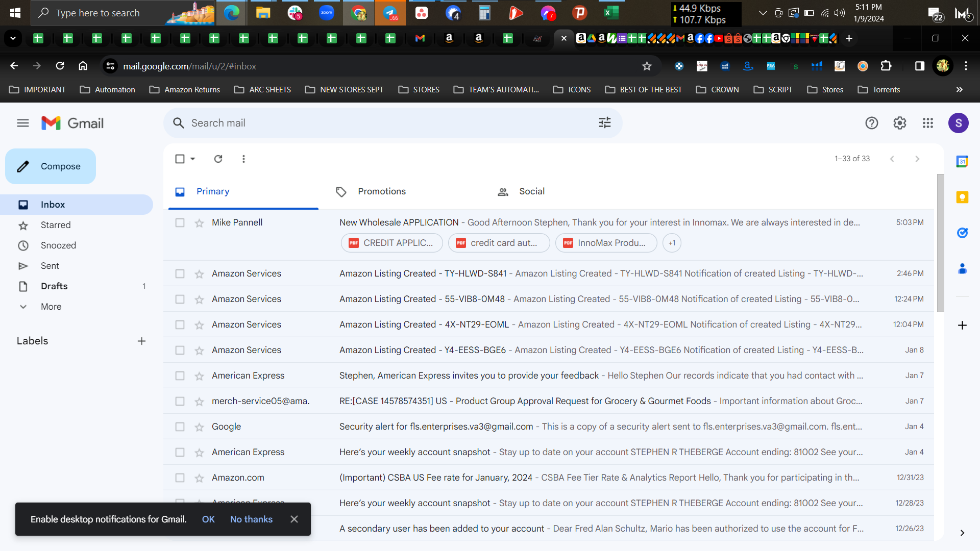The width and height of the screenshot is (980, 551).
Task: Refresh the inbox mail list
Action: click(x=218, y=159)
